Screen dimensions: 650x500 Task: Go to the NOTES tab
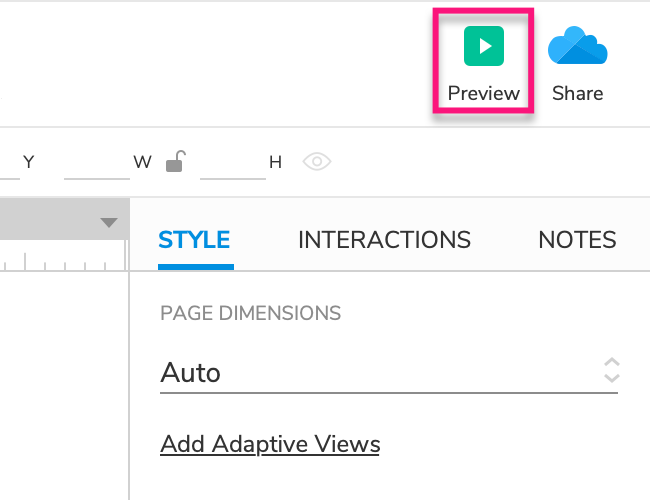click(577, 240)
